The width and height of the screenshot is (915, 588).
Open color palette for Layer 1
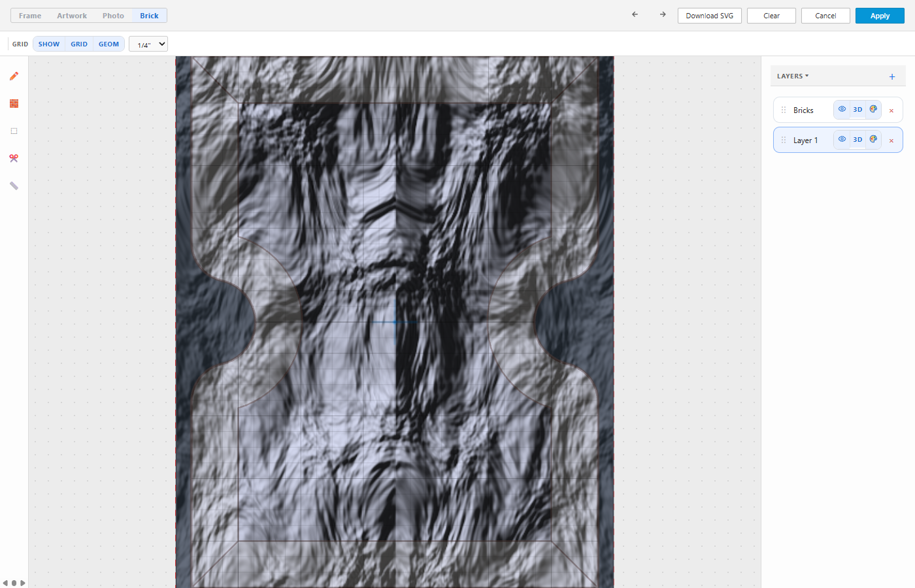[x=873, y=140]
